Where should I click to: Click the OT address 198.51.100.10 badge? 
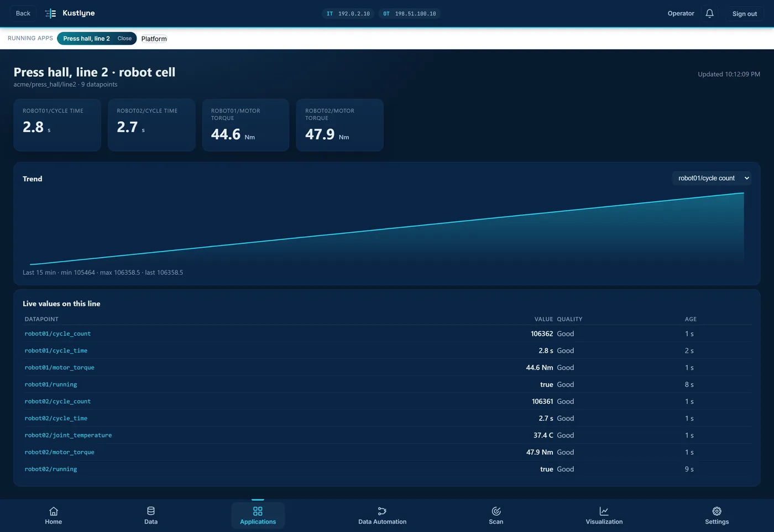pos(410,14)
